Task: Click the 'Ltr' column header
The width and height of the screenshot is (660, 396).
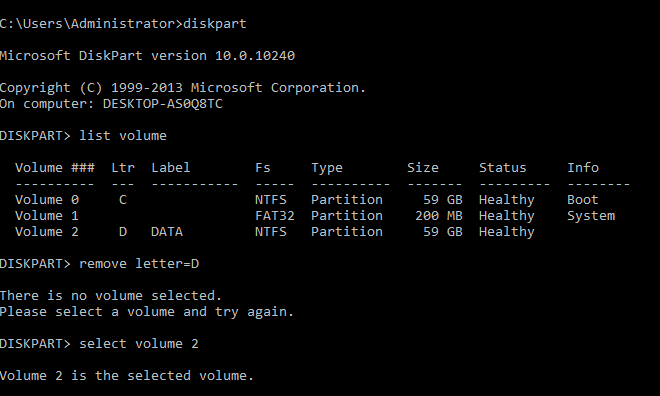Action: [x=123, y=167]
